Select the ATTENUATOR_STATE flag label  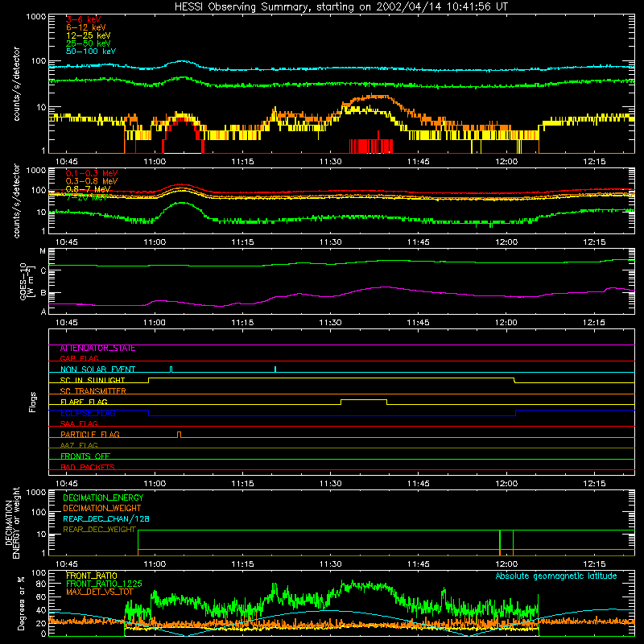97,349
